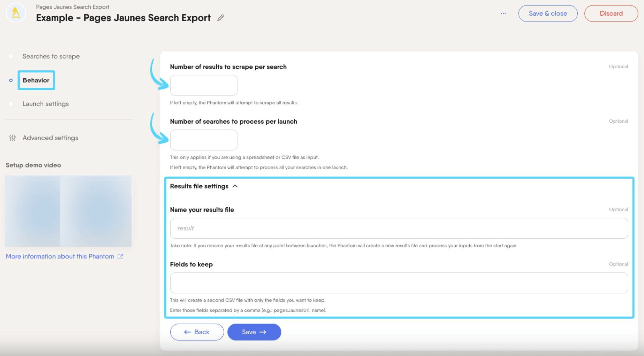Select the Behavior step
644x356 pixels.
point(36,80)
